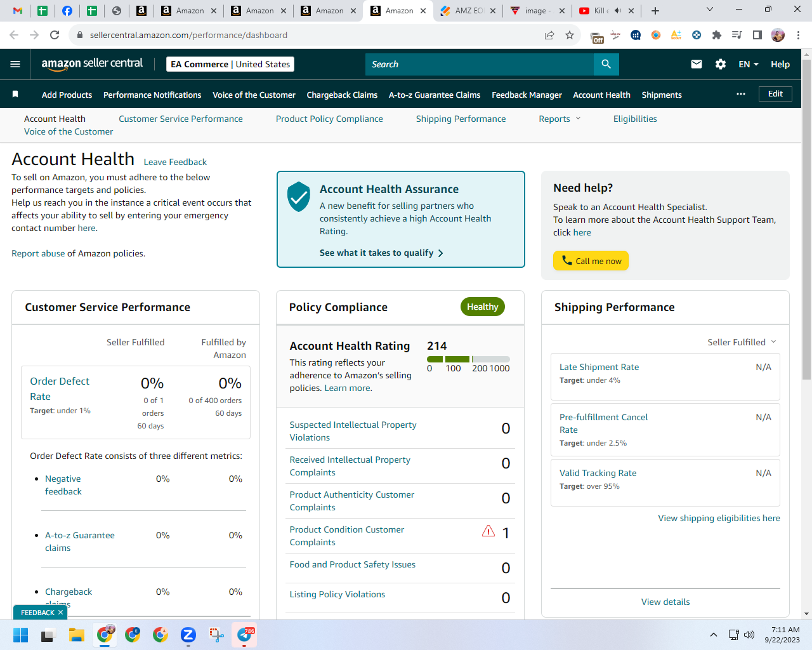Open the browser extensions puzzle icon
812x650 pixels.
717,35
